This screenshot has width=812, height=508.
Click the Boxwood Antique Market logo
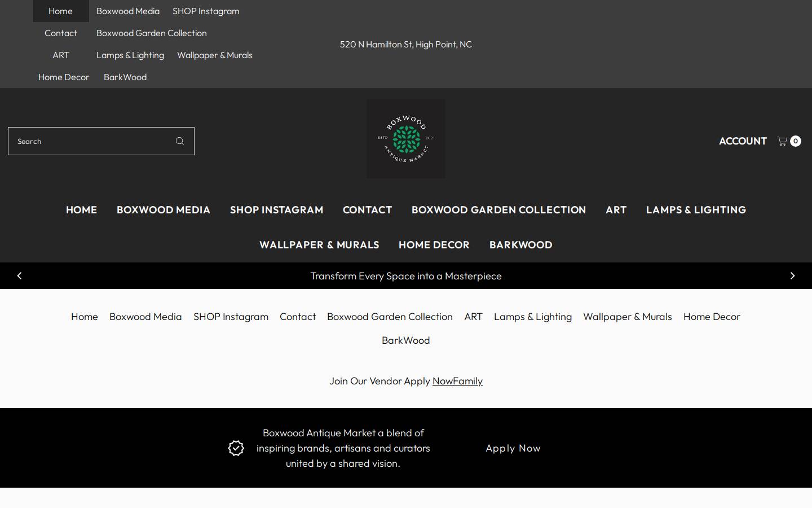[406, 139]
